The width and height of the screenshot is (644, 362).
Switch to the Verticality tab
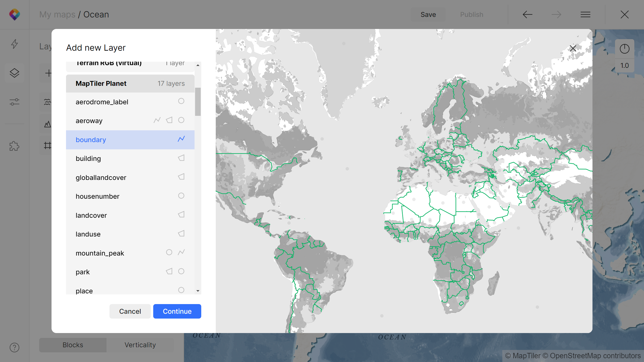(x=140, y=345)
